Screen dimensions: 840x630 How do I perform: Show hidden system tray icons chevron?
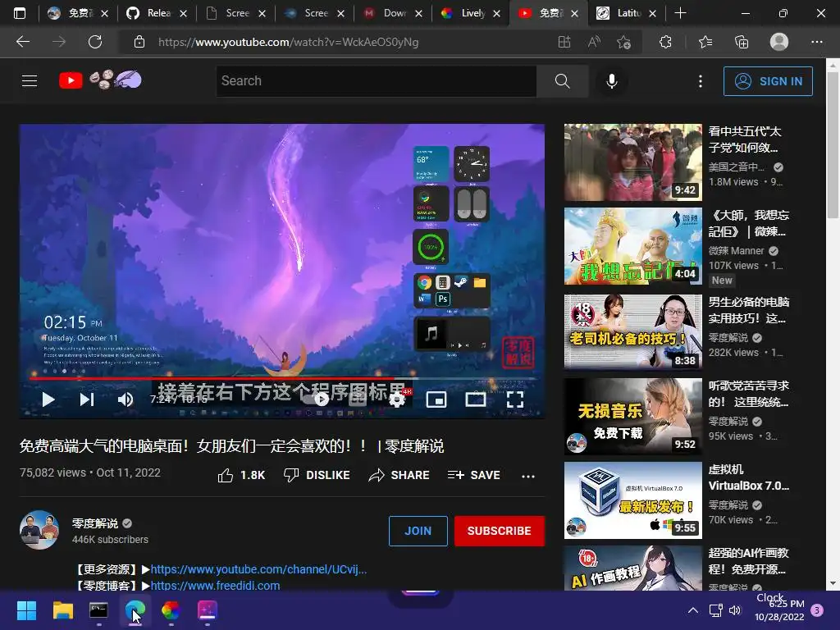(692, 610)
